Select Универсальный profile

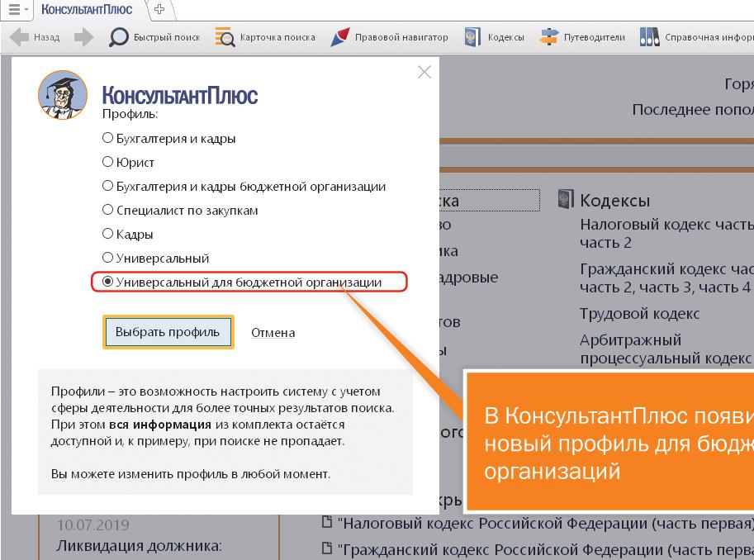click(155, 258)
